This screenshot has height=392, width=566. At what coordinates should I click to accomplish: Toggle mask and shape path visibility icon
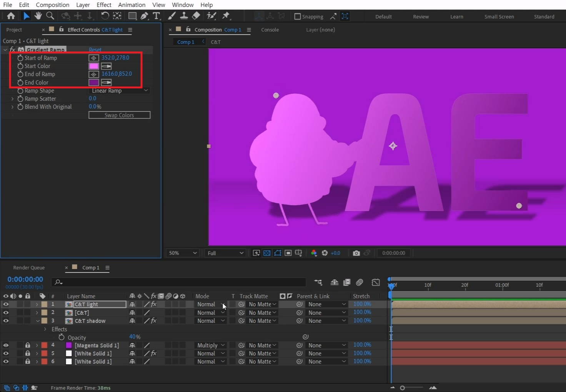pyautogui.click(x=277, y=253)
